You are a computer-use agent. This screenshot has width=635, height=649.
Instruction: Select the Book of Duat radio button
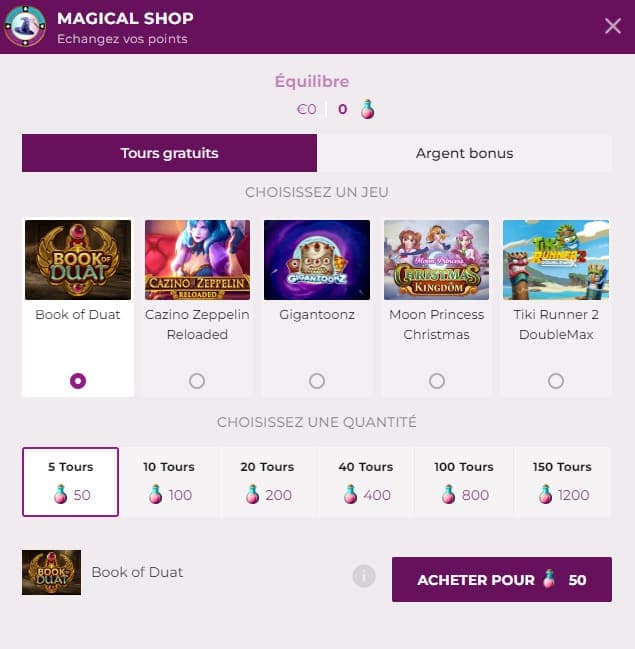pos(78,381)
